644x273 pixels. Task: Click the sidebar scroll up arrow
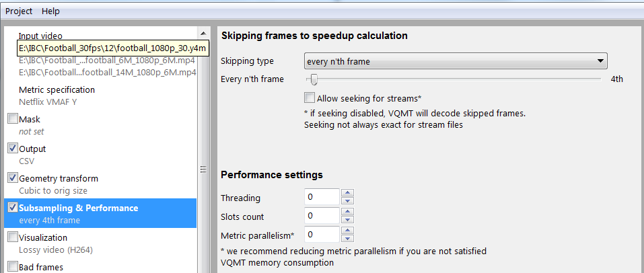203,33
